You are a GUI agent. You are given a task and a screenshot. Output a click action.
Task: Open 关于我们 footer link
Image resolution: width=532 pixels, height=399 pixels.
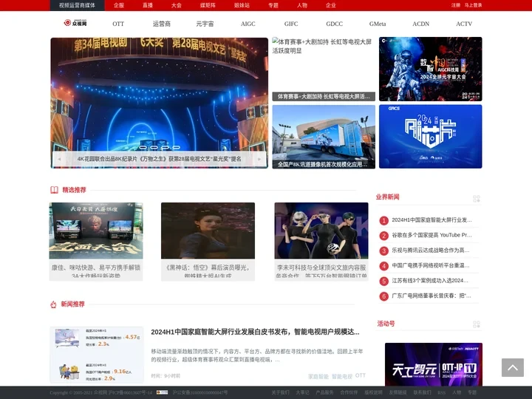point(280,392)
